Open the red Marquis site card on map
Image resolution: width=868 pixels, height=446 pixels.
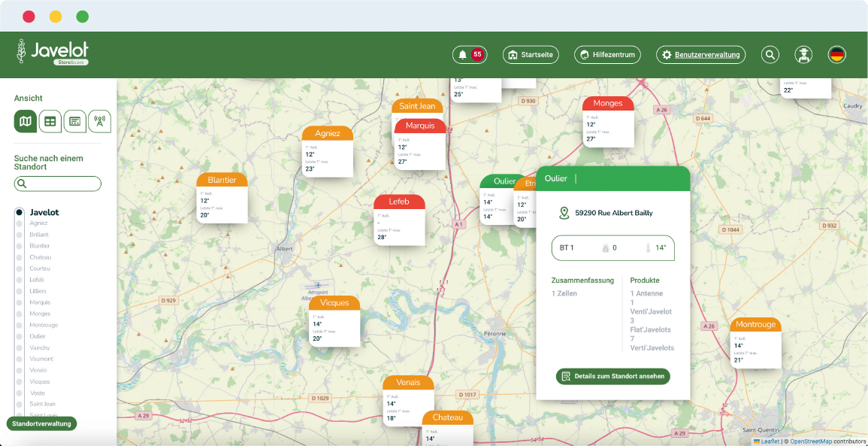coord(420,144)
